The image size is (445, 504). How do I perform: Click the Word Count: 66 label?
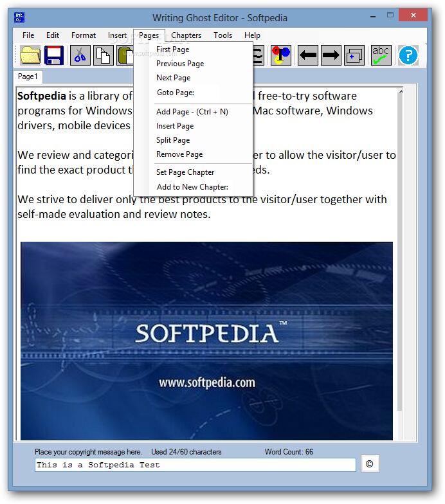[x=289, y=451]
